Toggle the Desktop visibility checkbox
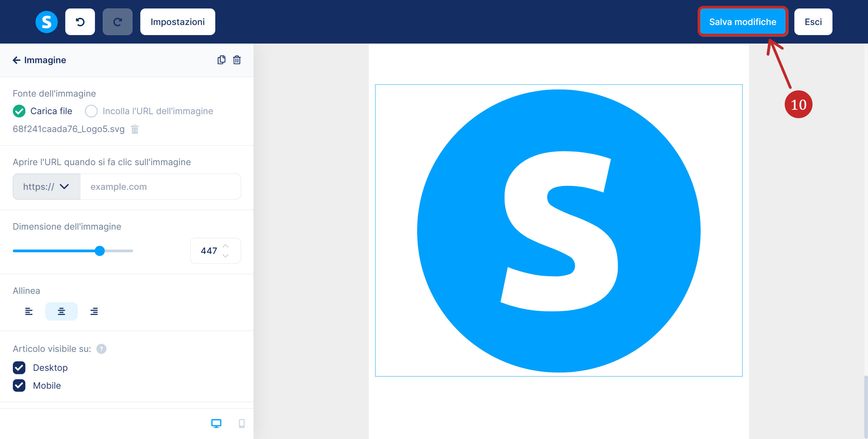The height and width of the screenshot is (439, 868). coord(19,368)
